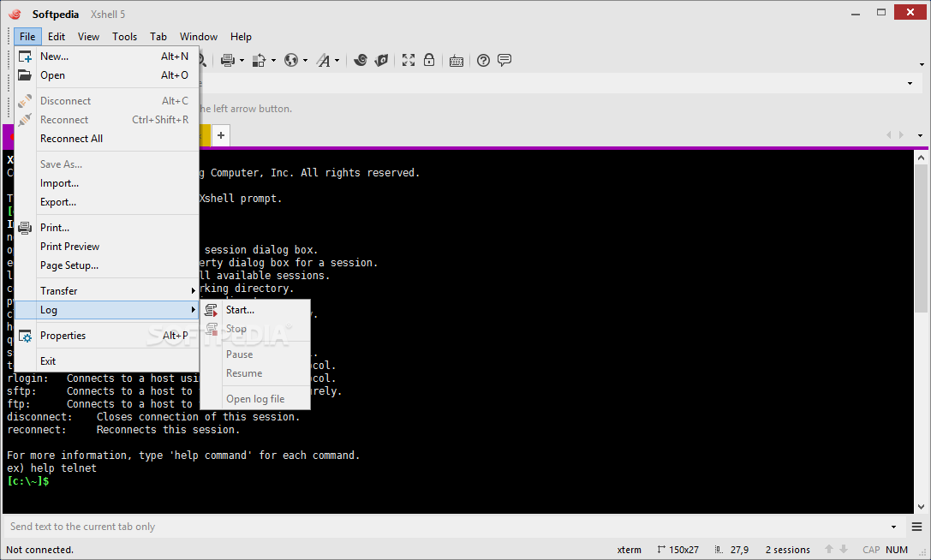This screenshot has width=931, height=560.
Task: Click terminal scrollbar up arrow
Action: [x=921, y=158]
